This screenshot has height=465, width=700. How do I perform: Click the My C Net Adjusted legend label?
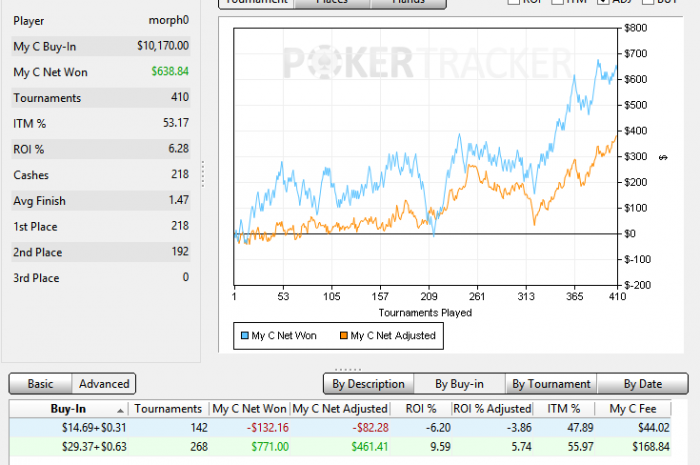click(x=393, y=336)
